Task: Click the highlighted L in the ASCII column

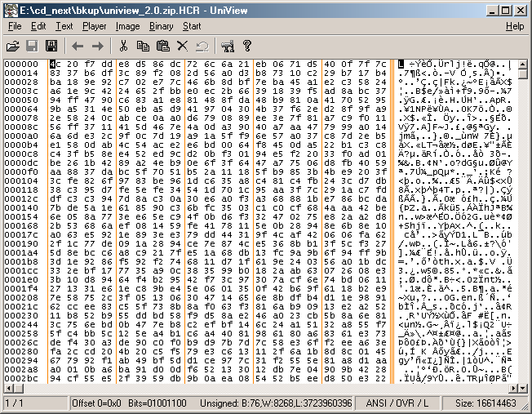Action: click(x=401, y=64)
